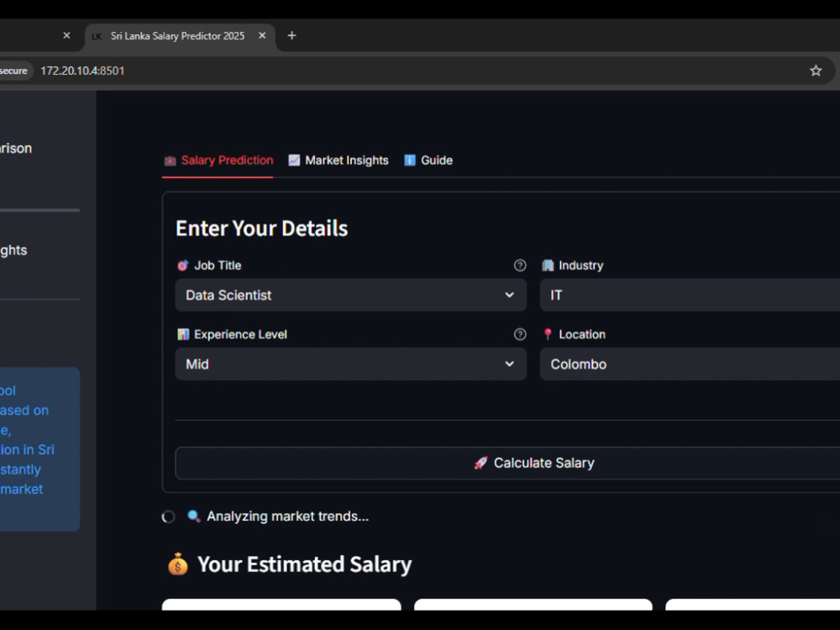Click the address bar URL 172.20.10.4:8501
The width and height of the screenshot is (840, 630).
click(82, 71)
